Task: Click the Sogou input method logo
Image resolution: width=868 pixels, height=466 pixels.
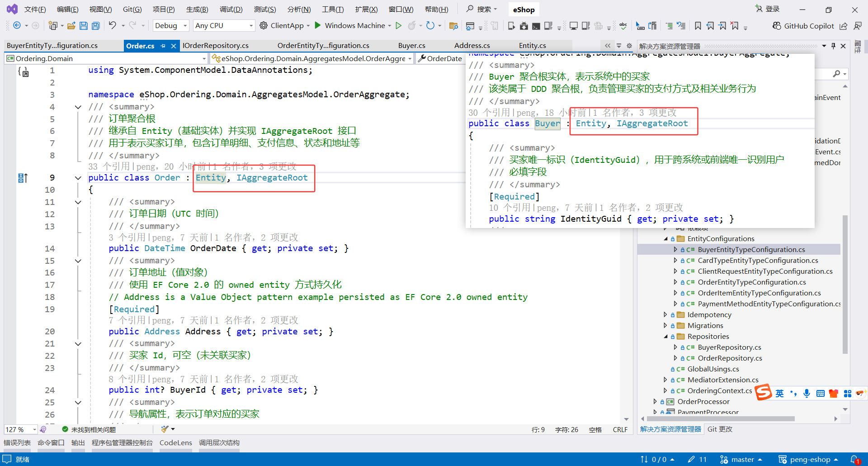Action: [x=763, y=392]
